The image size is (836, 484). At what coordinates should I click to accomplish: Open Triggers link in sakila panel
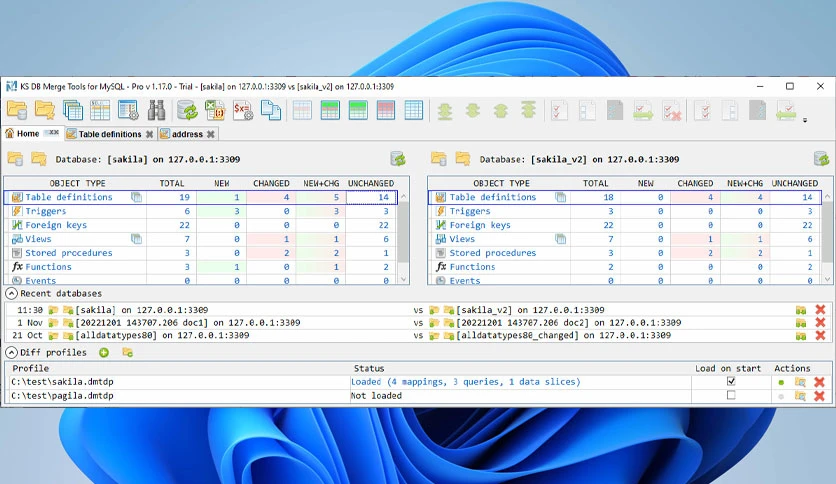tap(46, 211)
